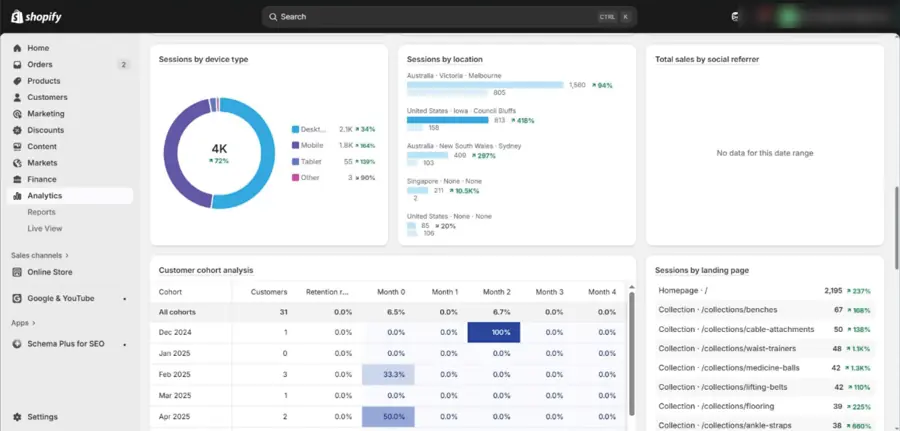Click the Tablet legend color swatch

(295, 162)
